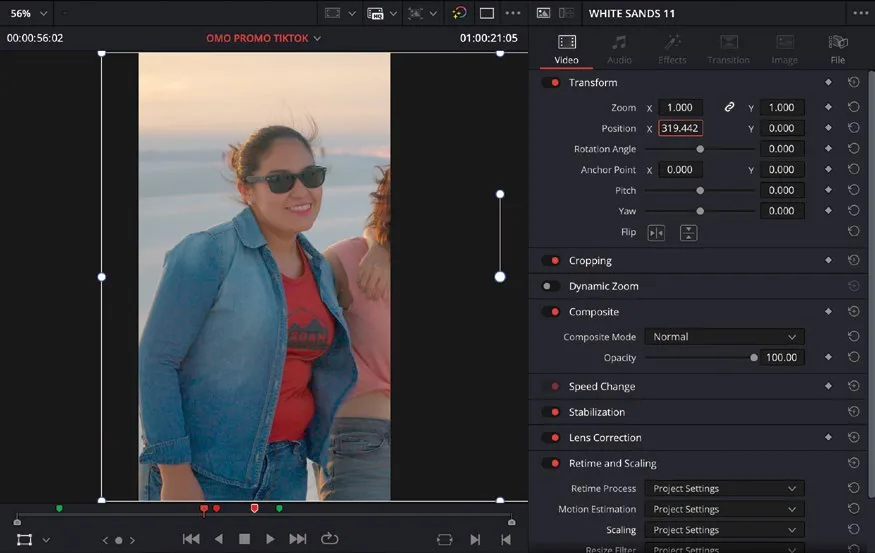Image resolution: width=875 pixels, height=553 pixels.
Task: Adjust the Rotation Angle slider
Action: (x=700, y=149)
